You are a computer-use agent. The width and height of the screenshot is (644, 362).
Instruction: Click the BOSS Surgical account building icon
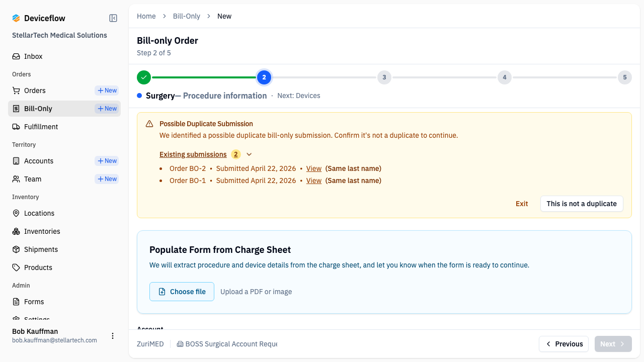pyautogui.click(x=180, y=344)
